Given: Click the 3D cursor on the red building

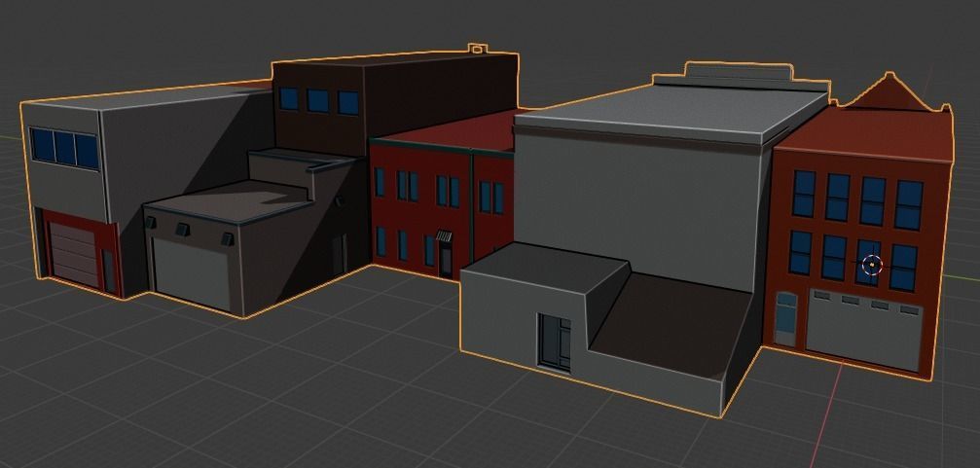Looking at the screenshot, I should click(871, 265).
